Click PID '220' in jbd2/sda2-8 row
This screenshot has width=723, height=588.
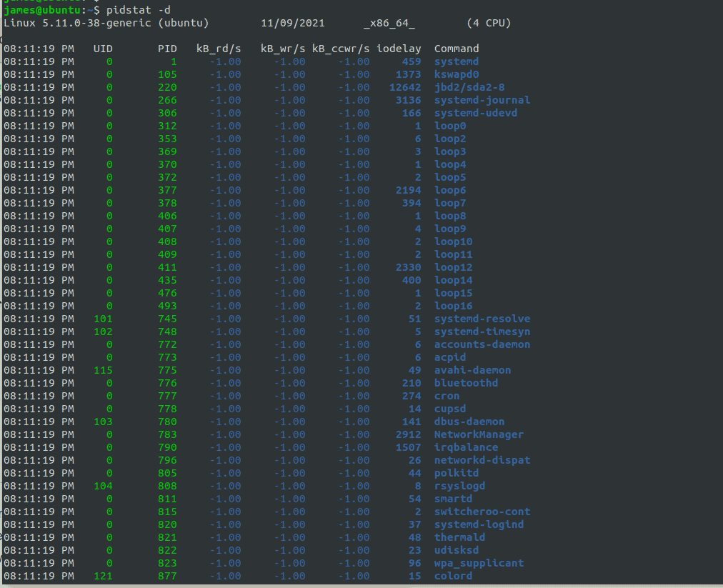click(x=167, y=88)
